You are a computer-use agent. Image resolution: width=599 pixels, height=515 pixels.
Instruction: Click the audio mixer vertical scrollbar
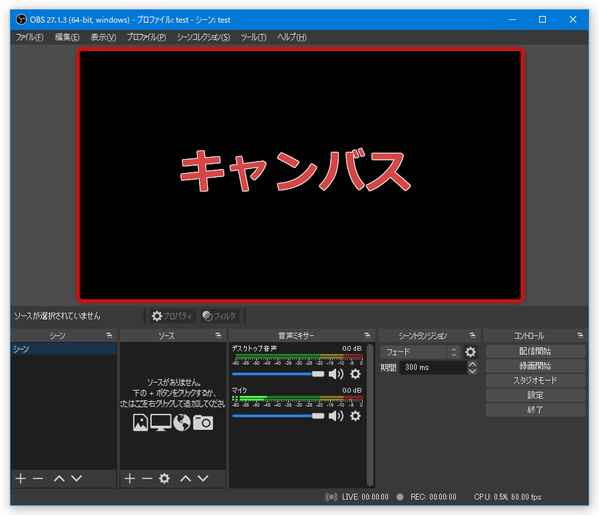click(370, 415)
